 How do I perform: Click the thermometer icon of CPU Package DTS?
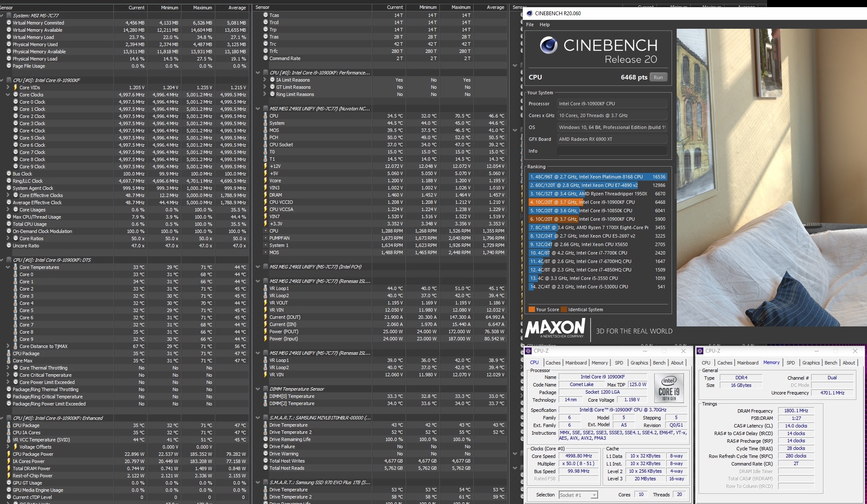9,353
